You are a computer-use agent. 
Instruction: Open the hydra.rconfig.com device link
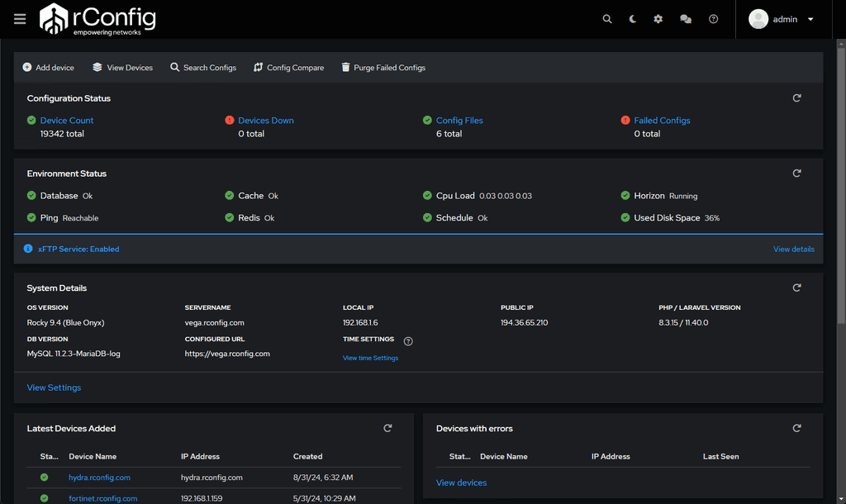[99, 477]
